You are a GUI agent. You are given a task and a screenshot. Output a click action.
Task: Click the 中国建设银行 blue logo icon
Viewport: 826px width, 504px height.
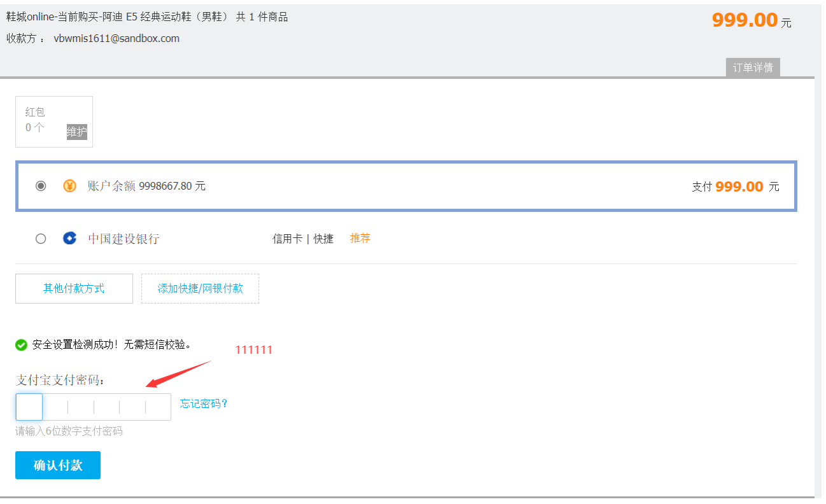(x=69, y=239)
